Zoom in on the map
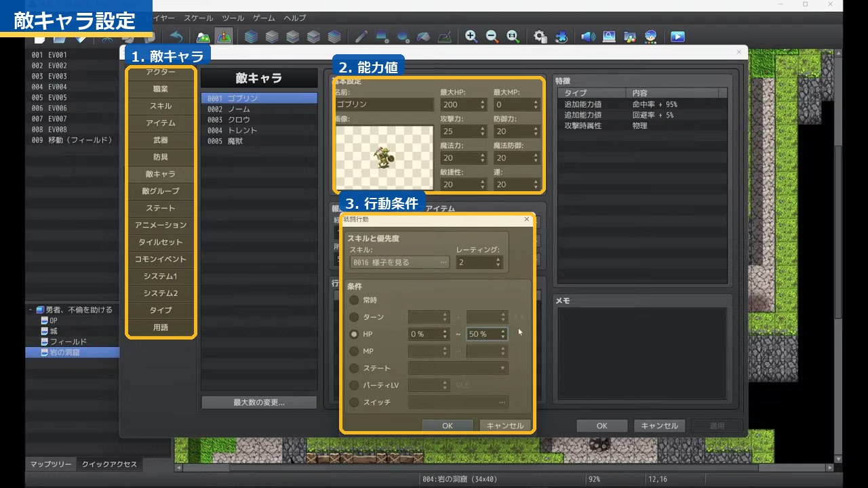868x488 pixels. point(471,37)
